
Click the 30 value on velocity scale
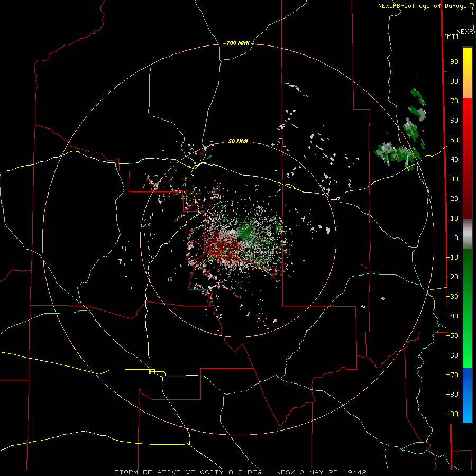[454, 179]
